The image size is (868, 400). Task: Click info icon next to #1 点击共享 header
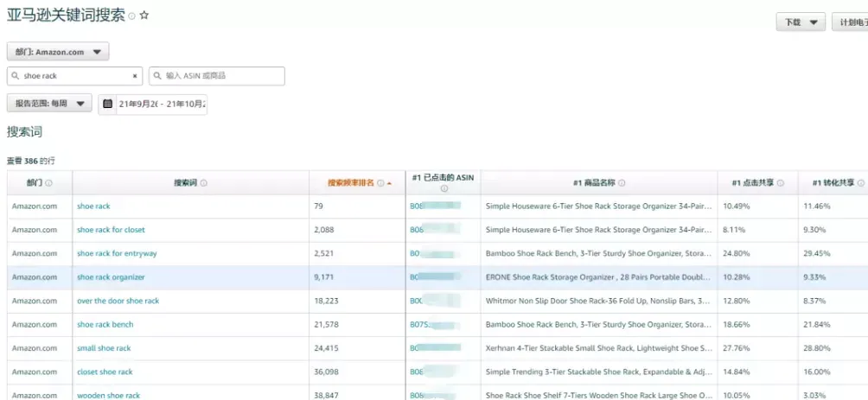[x=780, y=183]
